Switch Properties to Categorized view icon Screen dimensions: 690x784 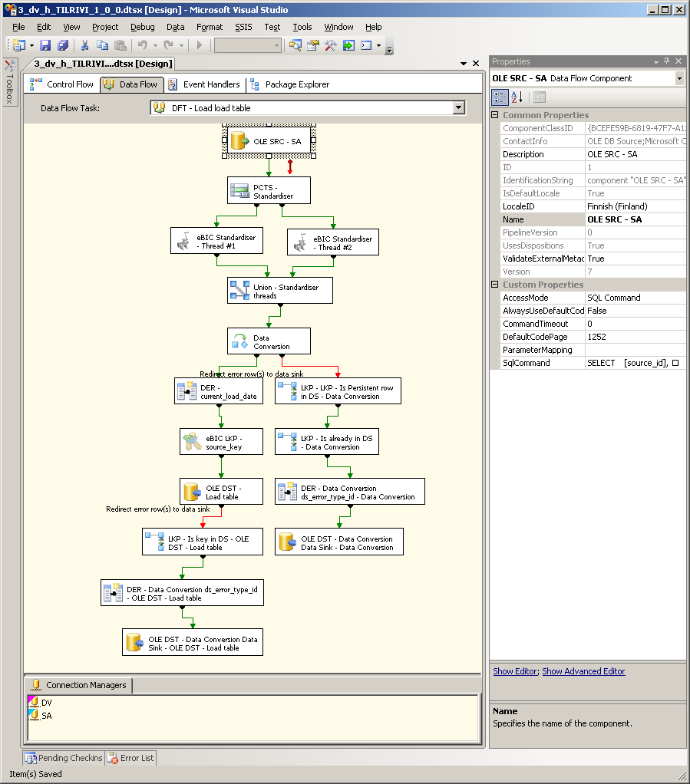pyautogui.click(x=500, y=97)
